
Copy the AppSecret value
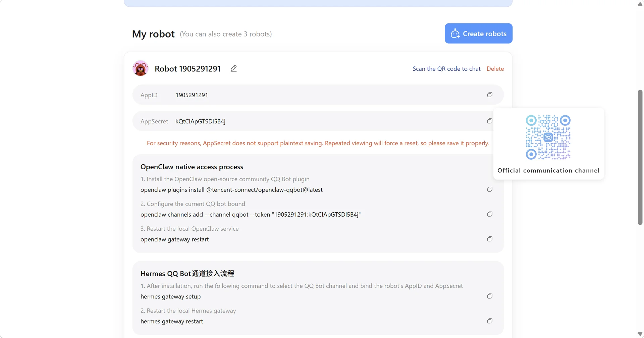[490, 121]
